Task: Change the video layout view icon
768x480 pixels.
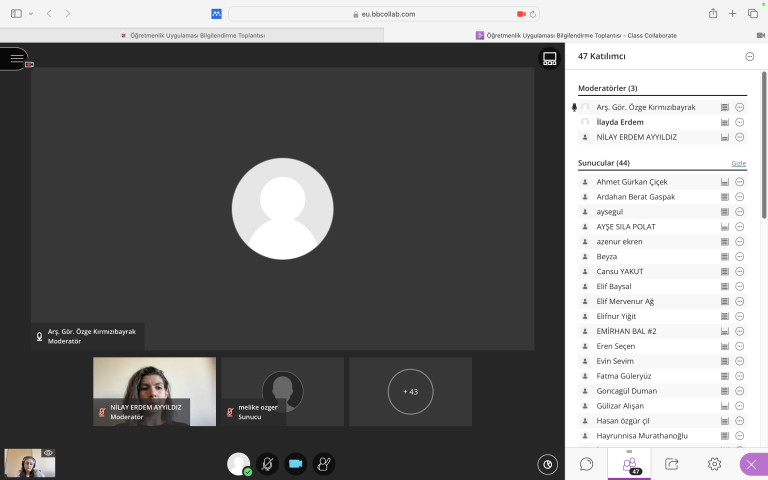Action: (x=549, y=59)
